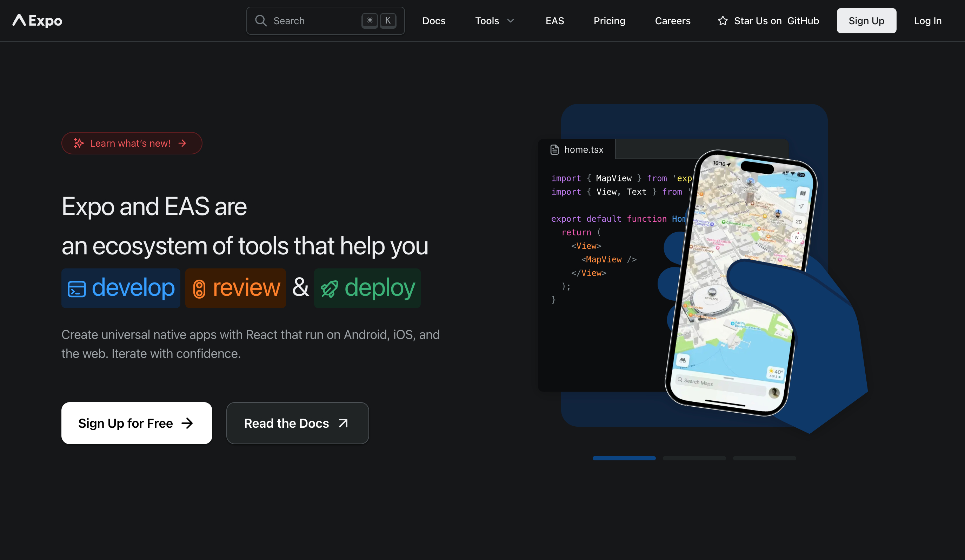Click the search input field
This screenshot has height=560, width=965.
coord(325,21)
